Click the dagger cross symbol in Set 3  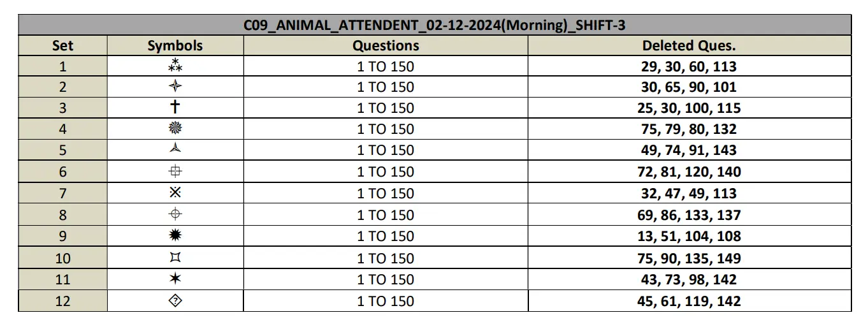175,108
